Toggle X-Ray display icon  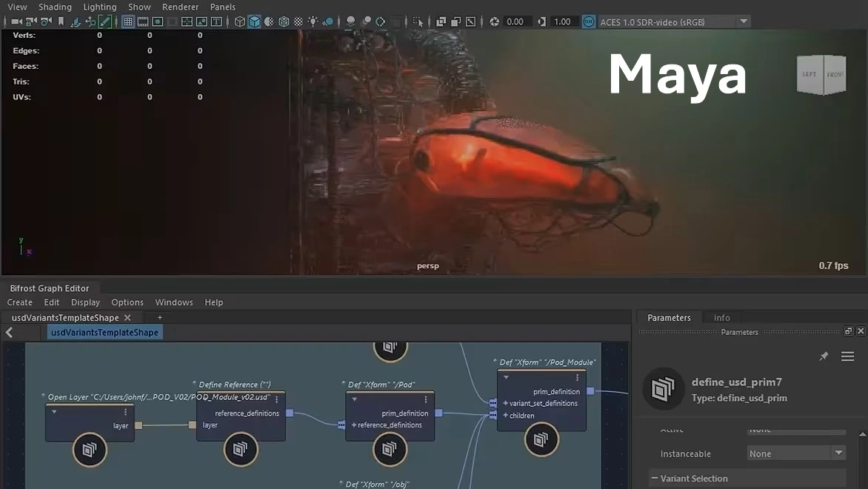tap(441, 21)
